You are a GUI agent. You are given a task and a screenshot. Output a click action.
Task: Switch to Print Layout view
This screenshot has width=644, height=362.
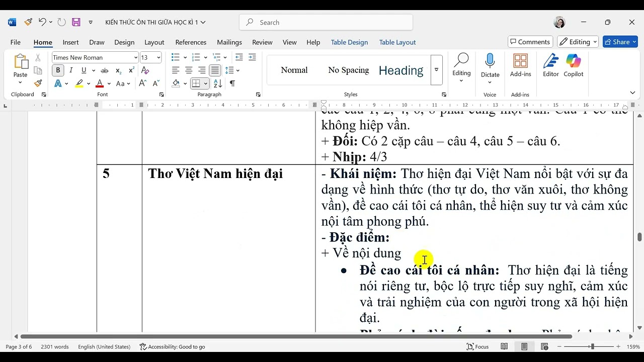pyautogui.click(x=524, y=346)
